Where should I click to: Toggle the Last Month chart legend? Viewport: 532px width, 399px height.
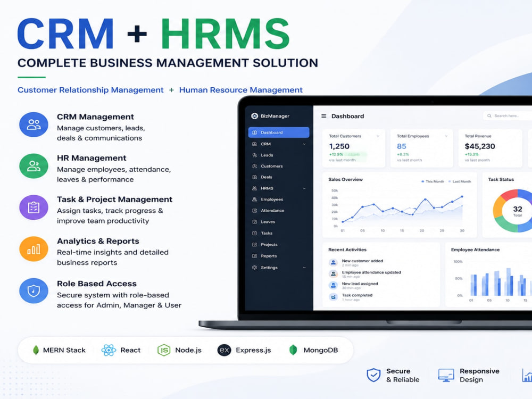460,181
